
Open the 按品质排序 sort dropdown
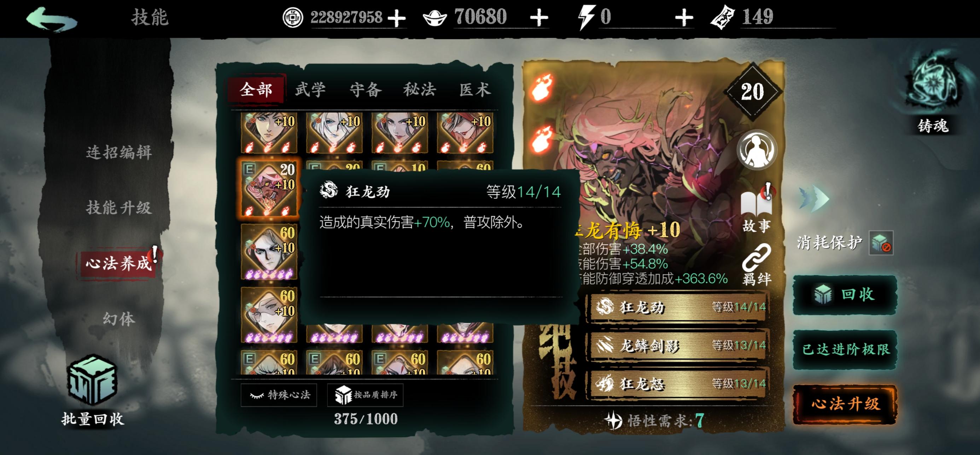tap(365, 395)
